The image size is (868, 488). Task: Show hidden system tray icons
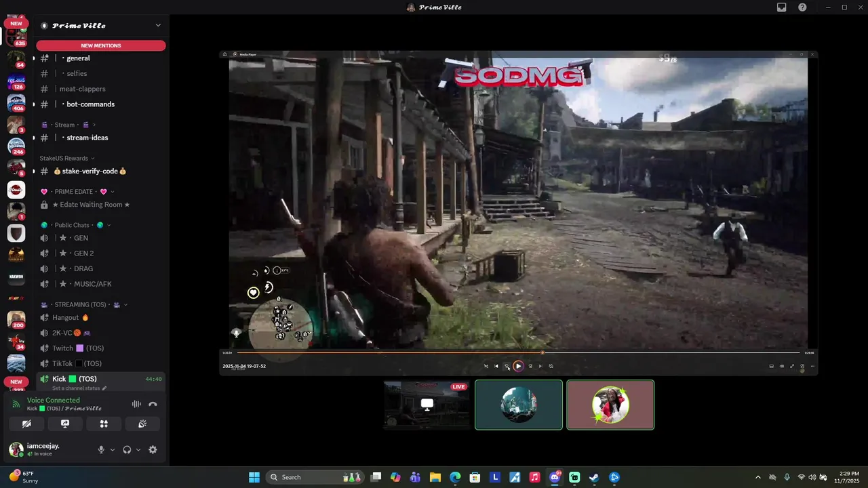point(758,477)
